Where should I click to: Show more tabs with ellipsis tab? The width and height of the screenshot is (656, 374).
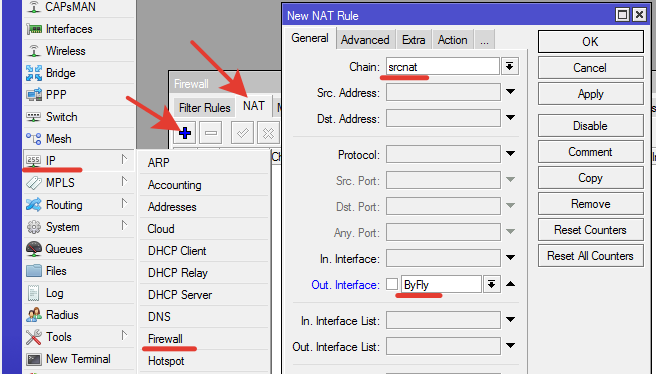(x=484, y=40)
